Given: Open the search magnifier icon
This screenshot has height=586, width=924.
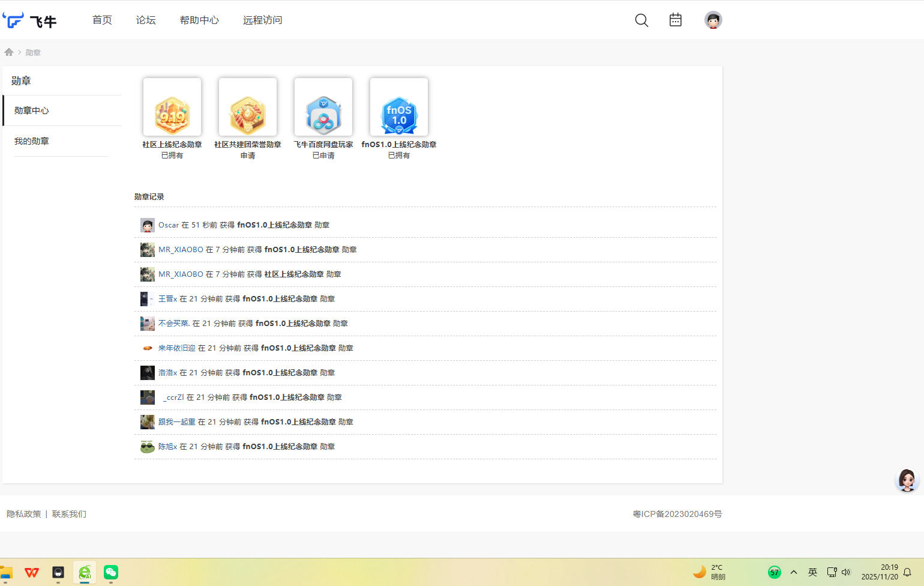Looking at the screenshot, I should pos(641,20).
